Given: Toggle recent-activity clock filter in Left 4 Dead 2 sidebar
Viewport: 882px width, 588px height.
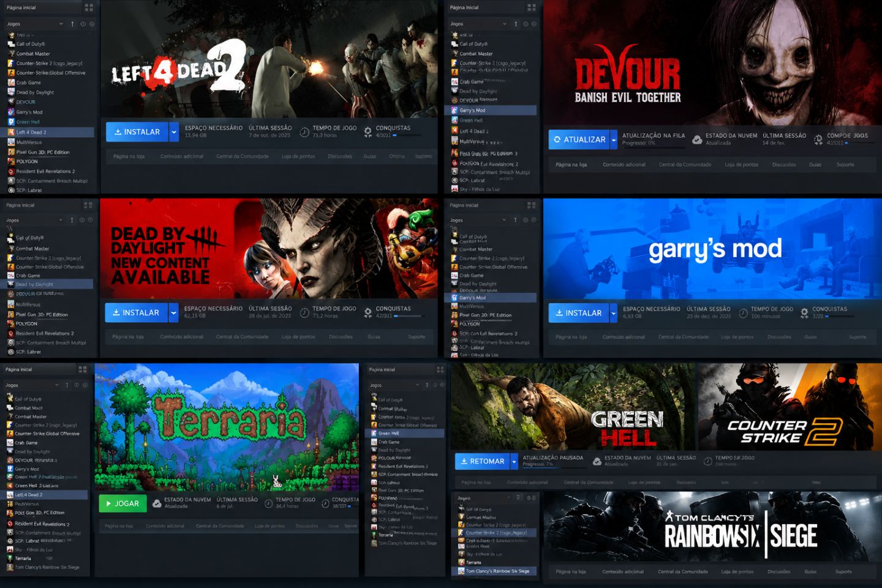Looking at the screenshot, I should [x=83, y=24].
